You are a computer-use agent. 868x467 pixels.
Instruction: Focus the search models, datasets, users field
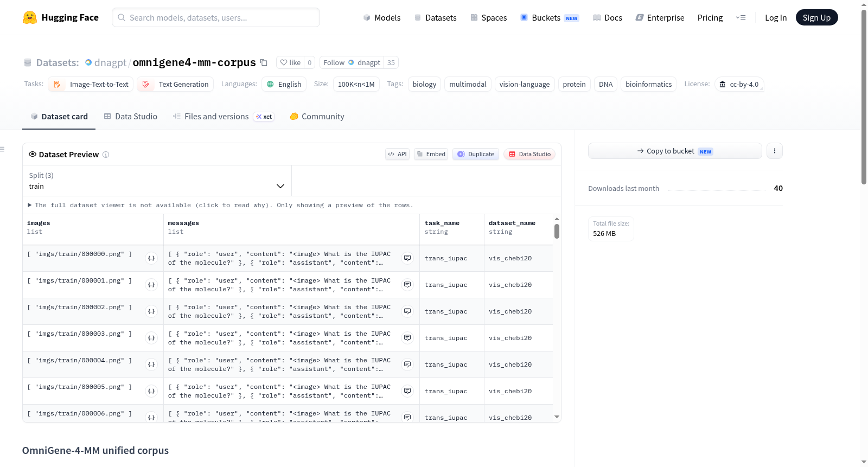pyautogui.click(x=216, y=17)
